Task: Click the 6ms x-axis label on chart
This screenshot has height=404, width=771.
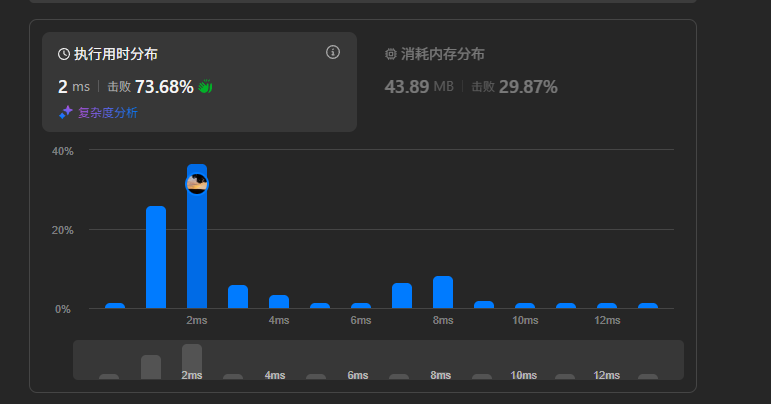Action: 361,320
